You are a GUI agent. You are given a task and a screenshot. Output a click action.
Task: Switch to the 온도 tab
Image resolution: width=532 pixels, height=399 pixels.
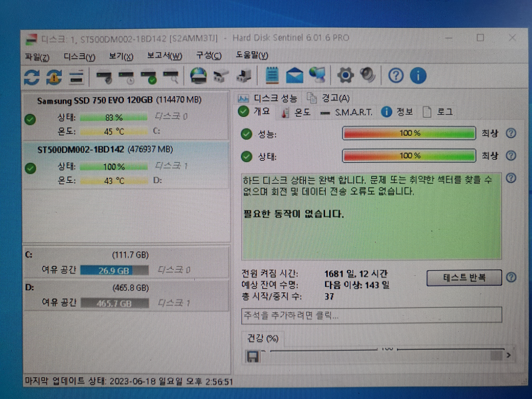(296, 112)
